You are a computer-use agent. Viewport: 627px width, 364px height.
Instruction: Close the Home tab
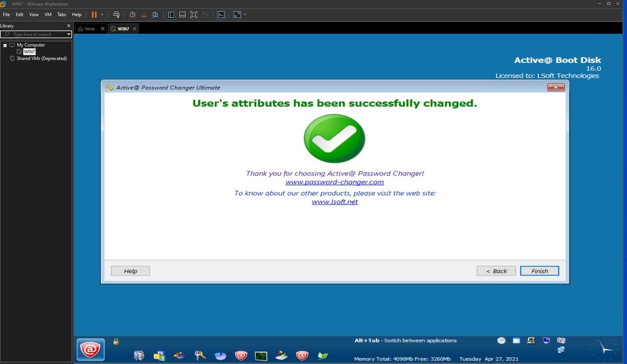(102, 29)
